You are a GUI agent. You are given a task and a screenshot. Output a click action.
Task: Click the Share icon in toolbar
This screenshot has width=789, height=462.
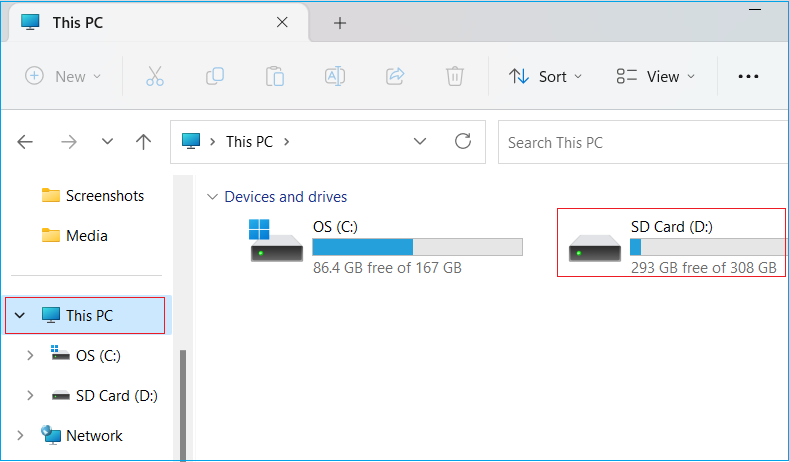point(394,76)
